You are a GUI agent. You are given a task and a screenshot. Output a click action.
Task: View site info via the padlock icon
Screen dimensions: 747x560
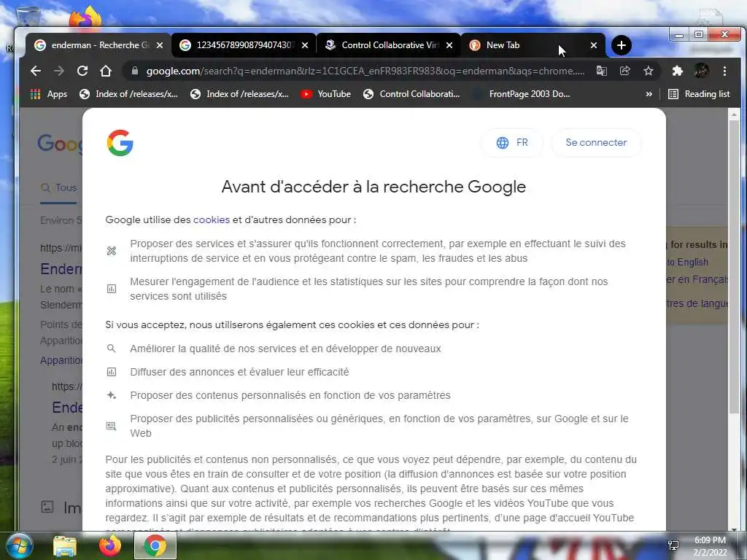(x=135, y=71)
